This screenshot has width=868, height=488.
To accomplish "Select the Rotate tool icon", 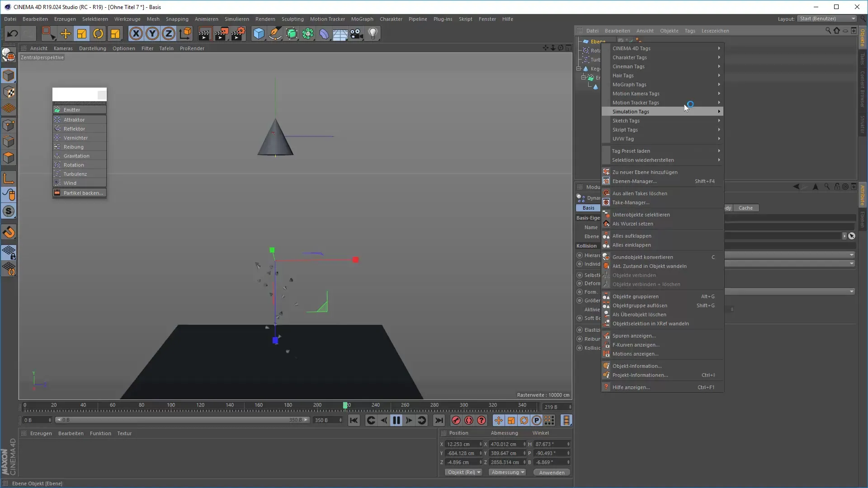I will coord(98,33).
